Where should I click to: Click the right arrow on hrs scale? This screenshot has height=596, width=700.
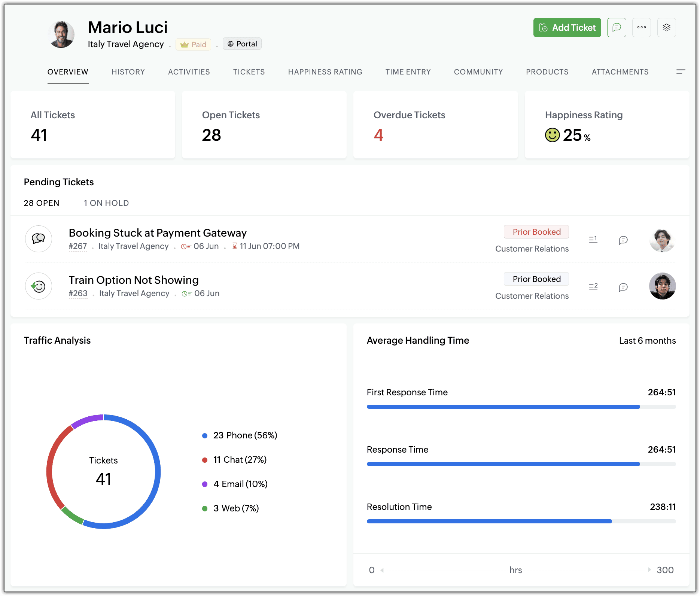tap(649, 570)
